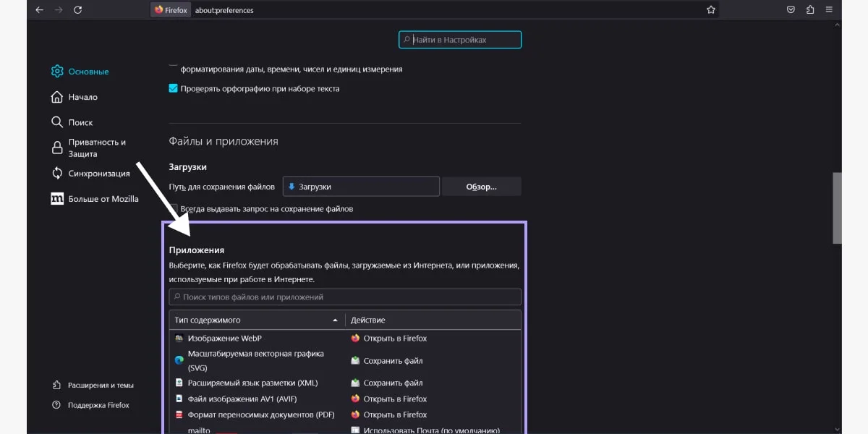Save the current page to Pocket
This screenshot has width=868, height=434.
[791, 9]
